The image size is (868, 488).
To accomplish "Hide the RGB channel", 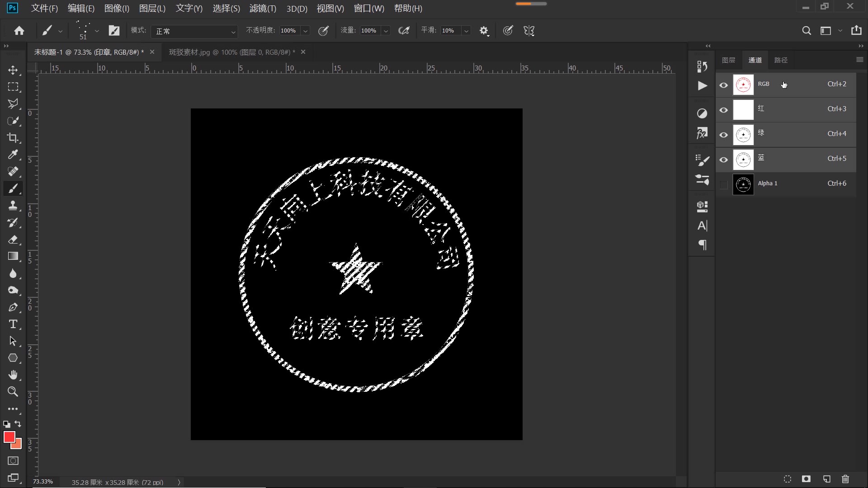I will [723, 84].
